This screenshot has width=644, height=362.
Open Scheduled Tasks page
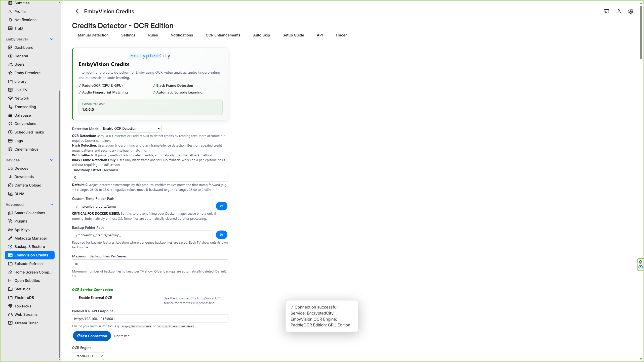pos(30,132)
